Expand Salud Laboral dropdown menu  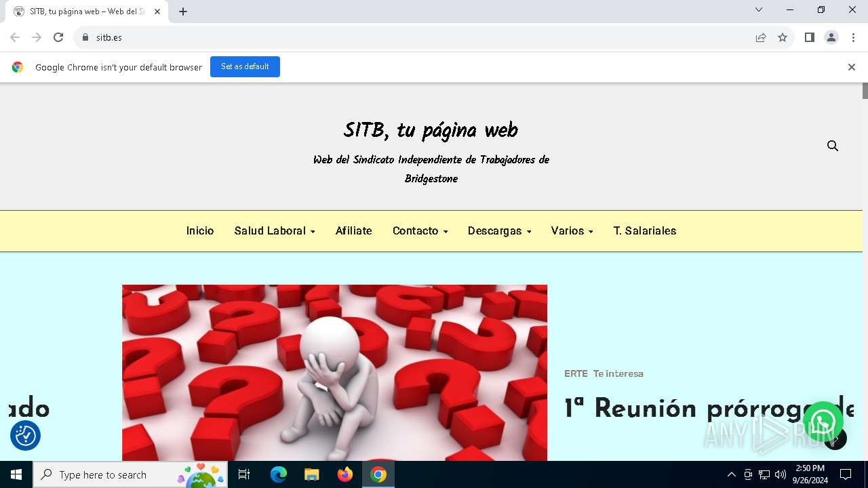(x=275, y=231)
